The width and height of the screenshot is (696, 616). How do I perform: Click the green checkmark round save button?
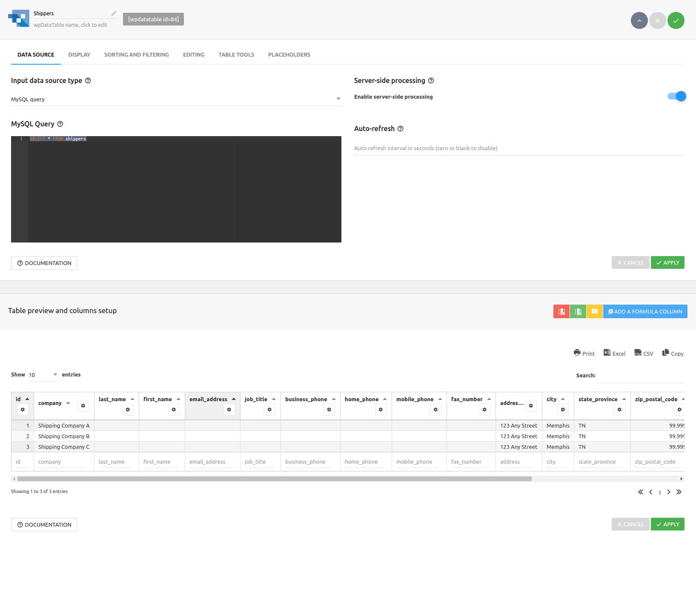point(676,20)
